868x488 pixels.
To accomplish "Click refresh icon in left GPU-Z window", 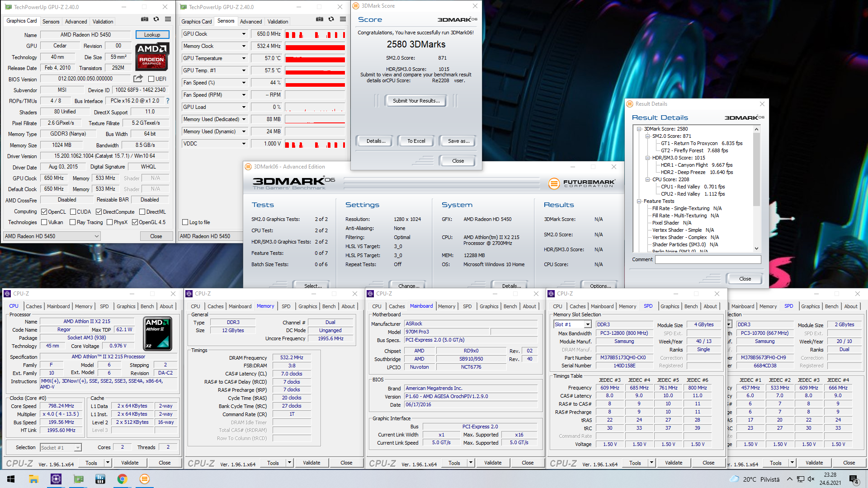I will [156, 19].
